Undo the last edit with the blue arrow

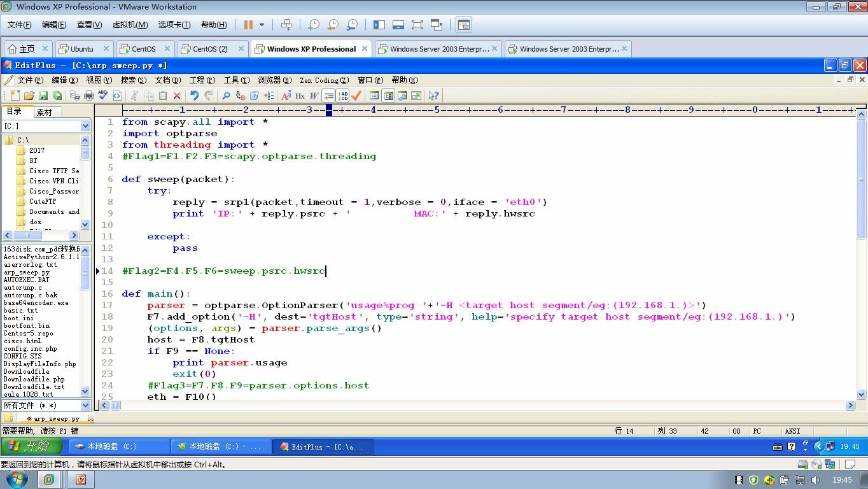pos(195,96)
